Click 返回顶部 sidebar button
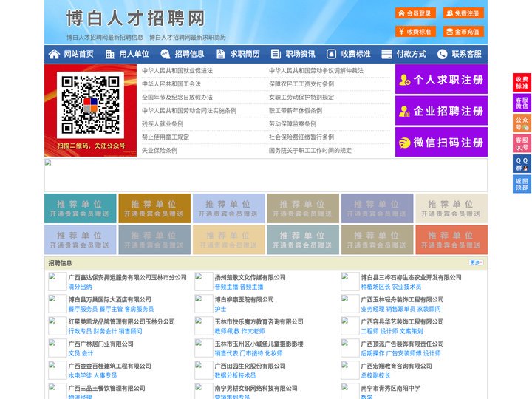This screenshot has height=399, width=532. pyautogui.click(x=522, y=184)
